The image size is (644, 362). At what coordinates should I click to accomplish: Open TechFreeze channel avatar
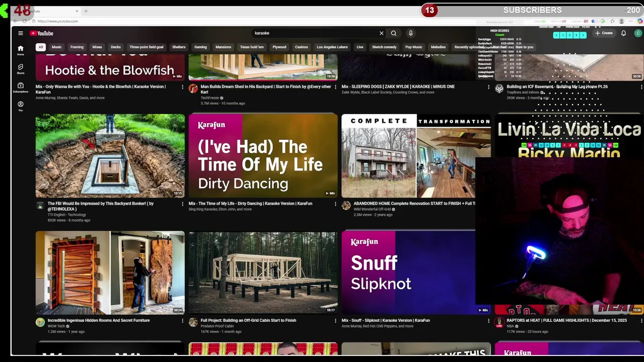pos(193,88)
